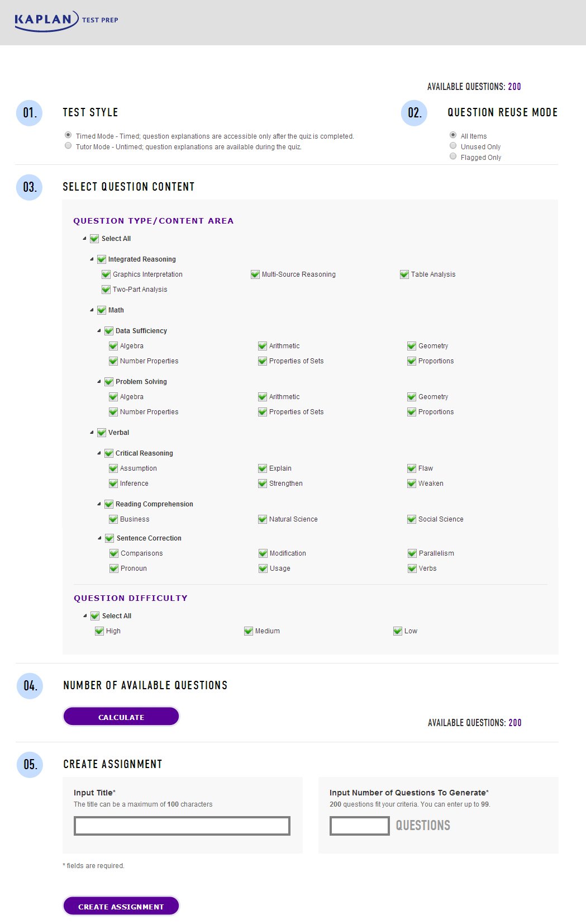Toggle the Low difficulty checkbox

coord(398,631)
